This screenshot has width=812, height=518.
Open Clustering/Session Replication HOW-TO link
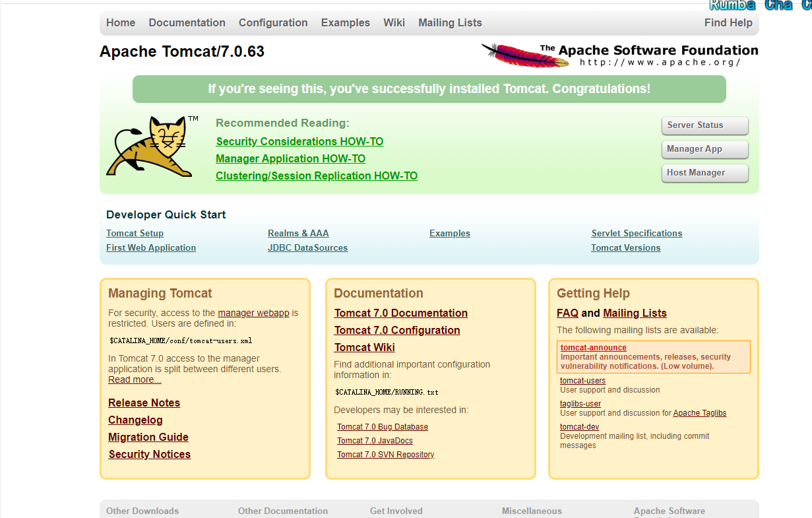[x=317, y=176]
